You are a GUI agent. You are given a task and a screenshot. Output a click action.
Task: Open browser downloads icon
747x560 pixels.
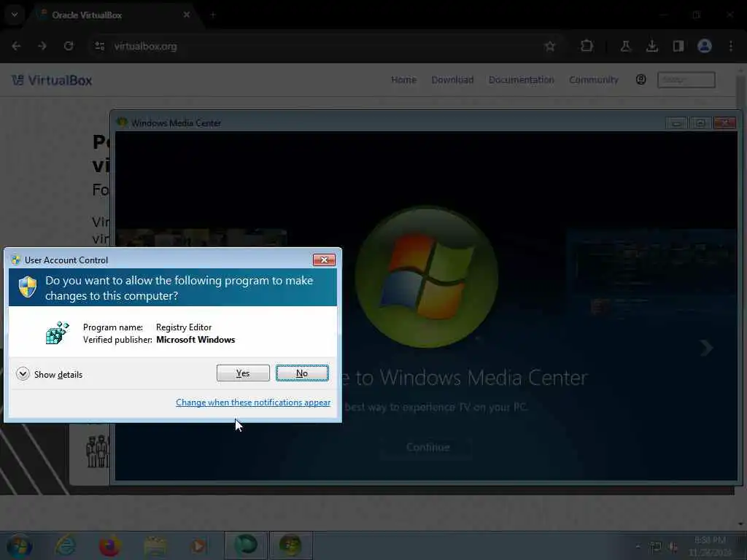click(x=651, y=46)
